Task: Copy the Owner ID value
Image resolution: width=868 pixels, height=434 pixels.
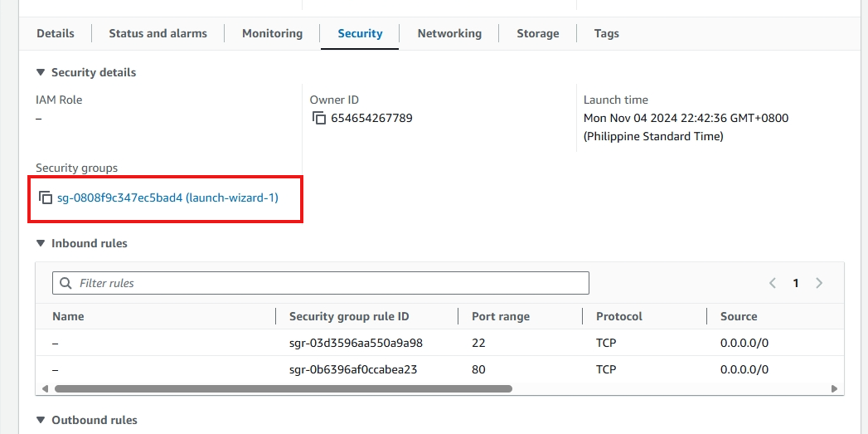Action: point(319,119)
